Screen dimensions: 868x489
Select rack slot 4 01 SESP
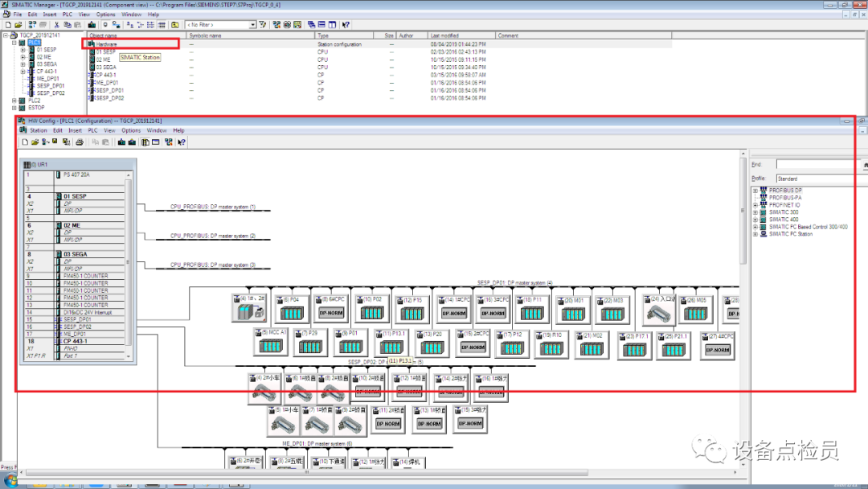[75, 196]
